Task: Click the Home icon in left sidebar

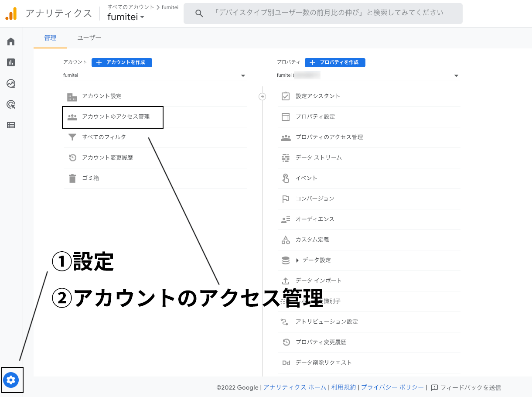Action: click(11, 42)
